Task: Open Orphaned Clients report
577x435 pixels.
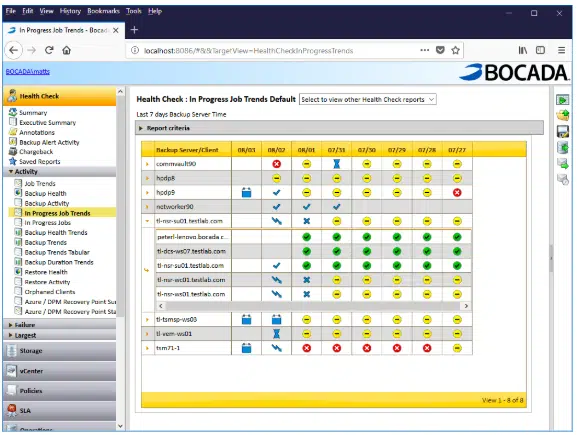Action: [50, 292]
